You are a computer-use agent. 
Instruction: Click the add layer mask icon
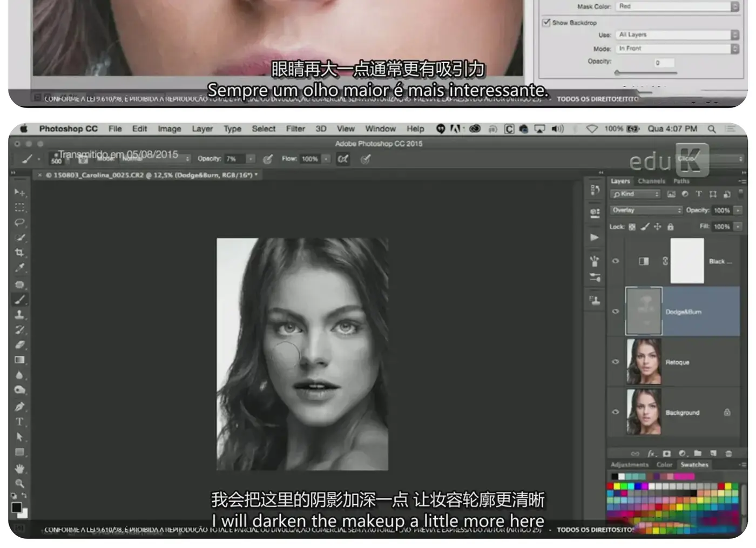[x=667, y=454]
